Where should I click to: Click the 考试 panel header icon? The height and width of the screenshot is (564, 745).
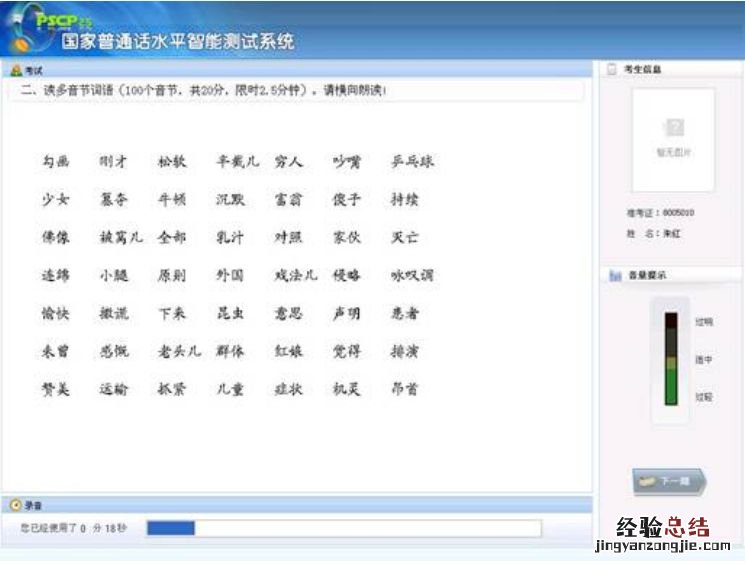coord(14,71)
